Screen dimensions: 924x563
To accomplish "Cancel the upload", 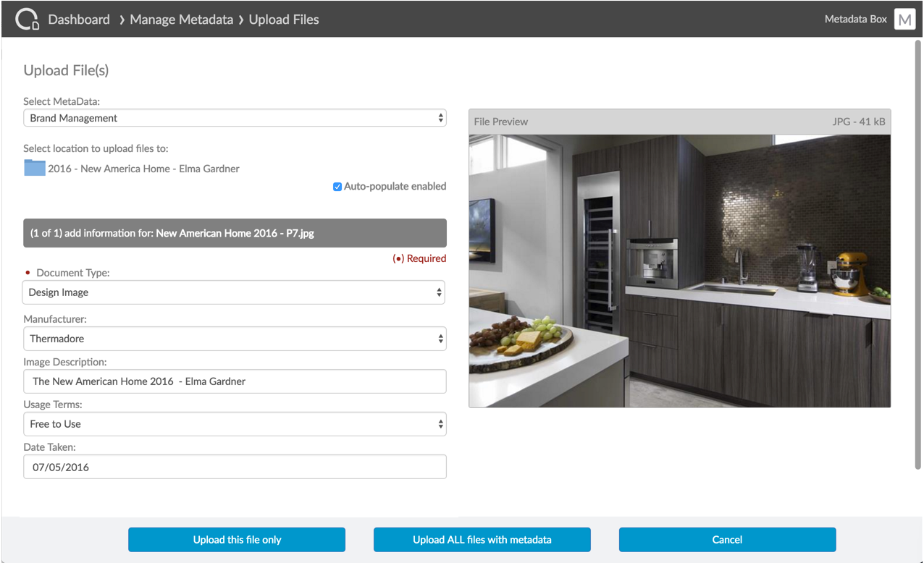I will coord(727,540).
